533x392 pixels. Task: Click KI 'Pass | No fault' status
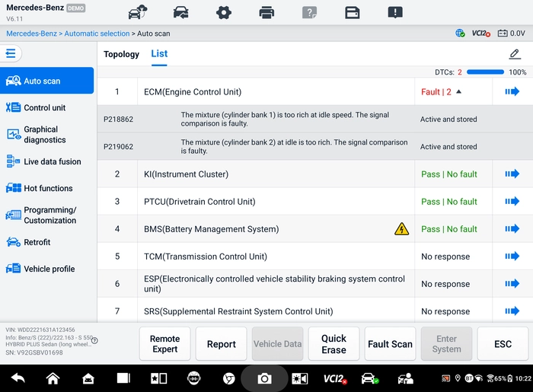pyautogui.click(x=449, y=174)
